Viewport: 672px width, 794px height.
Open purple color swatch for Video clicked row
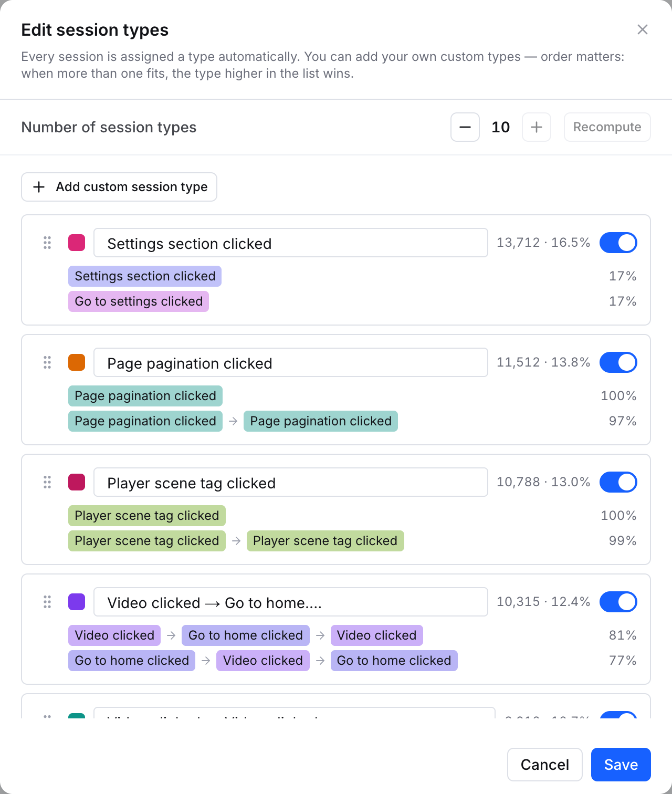tap(77, 602)
